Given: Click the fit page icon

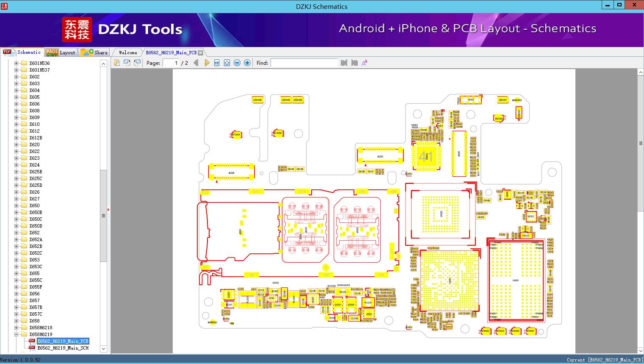Looking at the screenshot, I should click(227, 63).
